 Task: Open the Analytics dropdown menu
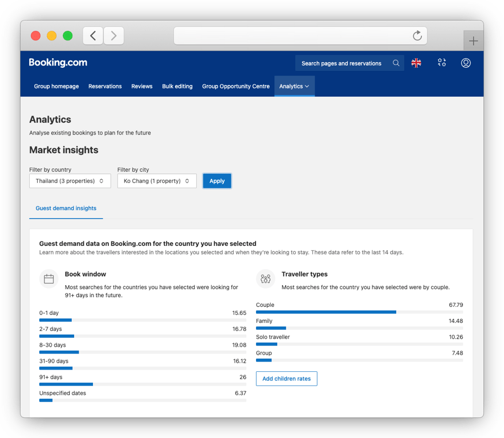tap(294, 87)
